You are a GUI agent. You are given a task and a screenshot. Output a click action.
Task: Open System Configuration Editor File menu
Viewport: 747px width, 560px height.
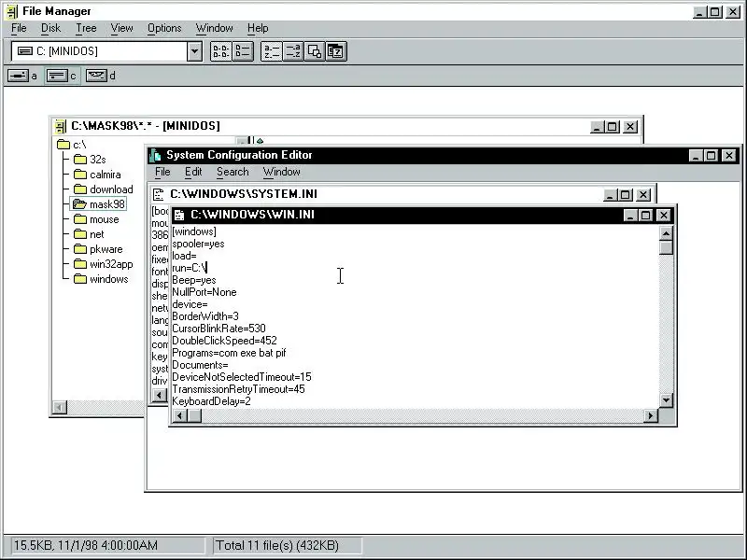tap(162, 172)
